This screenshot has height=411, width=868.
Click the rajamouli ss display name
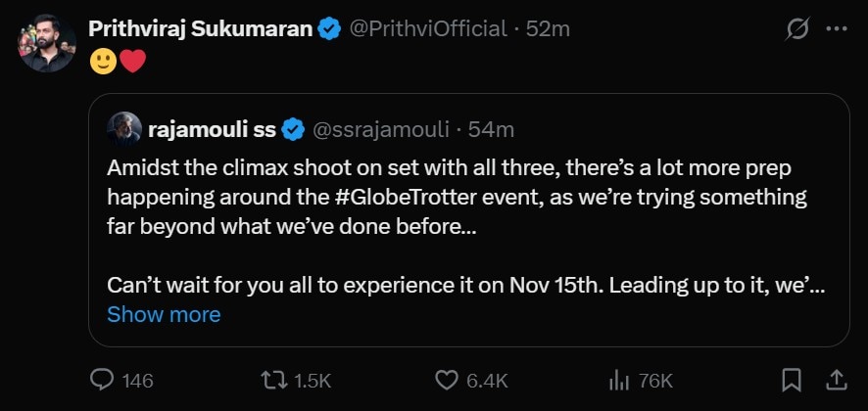[211, 129]
